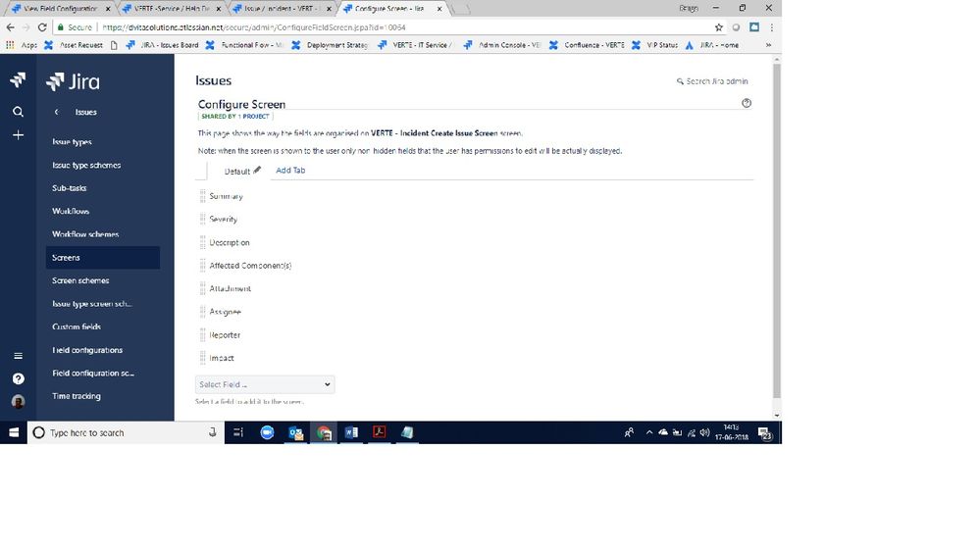Screen dimensions: 980x551
Task: Bookmark this page with the star icon
Action: 719,27
